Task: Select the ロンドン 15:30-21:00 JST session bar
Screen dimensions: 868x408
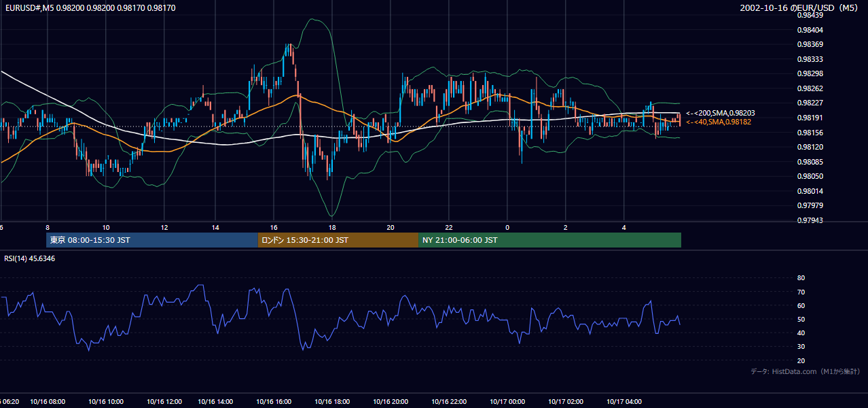Action: click(338, 240)
